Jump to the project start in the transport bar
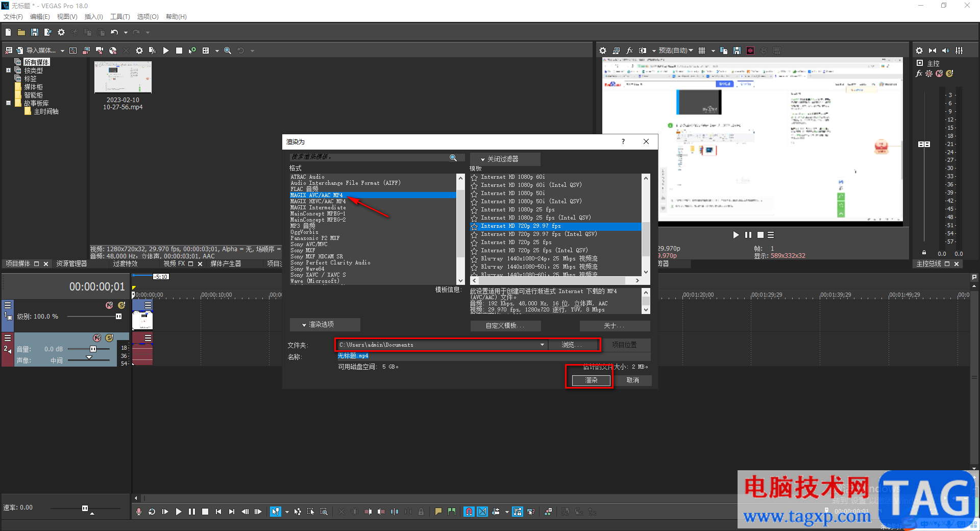Viewport: 980px width, 531px height. [x=218, y=512]
